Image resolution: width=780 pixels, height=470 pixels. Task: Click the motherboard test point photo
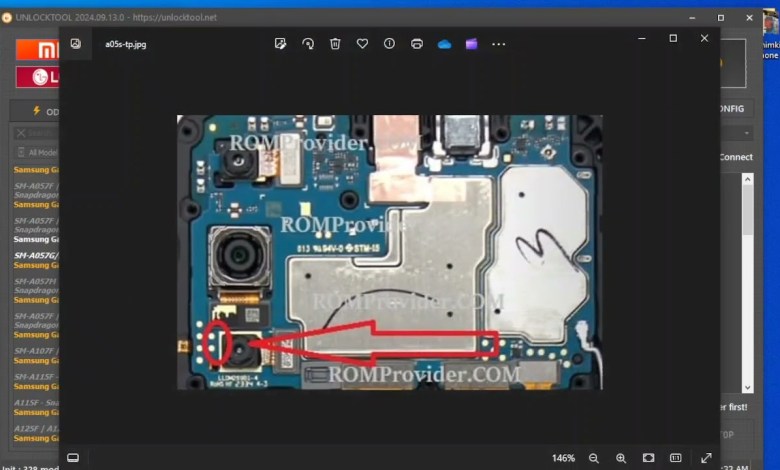[x=390, y=252]
